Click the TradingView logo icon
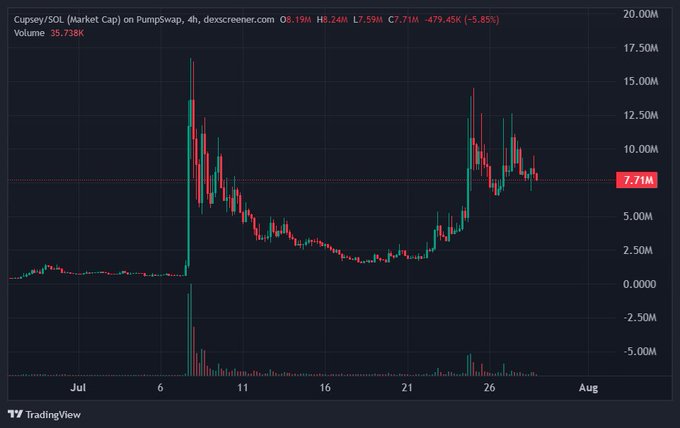Image resolution: width=680 pixels, height=428 pixels. click(15, 415)
